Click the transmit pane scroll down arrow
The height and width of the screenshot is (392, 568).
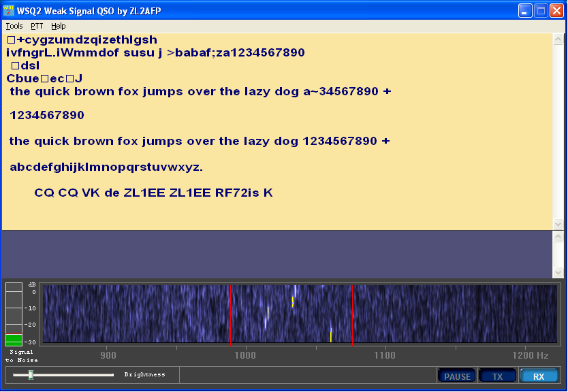[x=558, y=272]
